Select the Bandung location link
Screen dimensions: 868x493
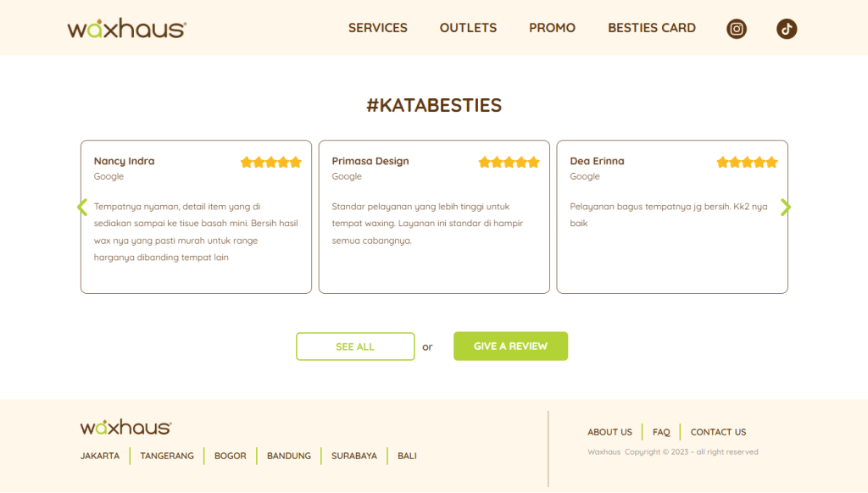[289, 456]
